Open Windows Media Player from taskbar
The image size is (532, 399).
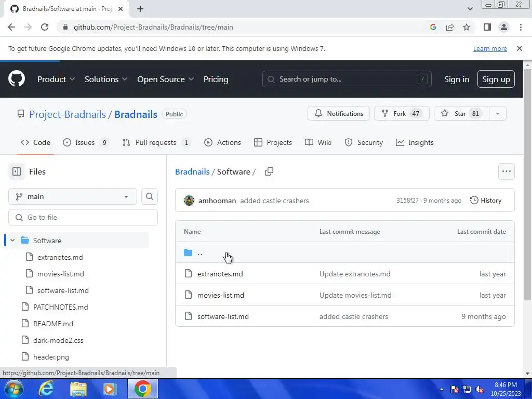[x=110, y=389]
